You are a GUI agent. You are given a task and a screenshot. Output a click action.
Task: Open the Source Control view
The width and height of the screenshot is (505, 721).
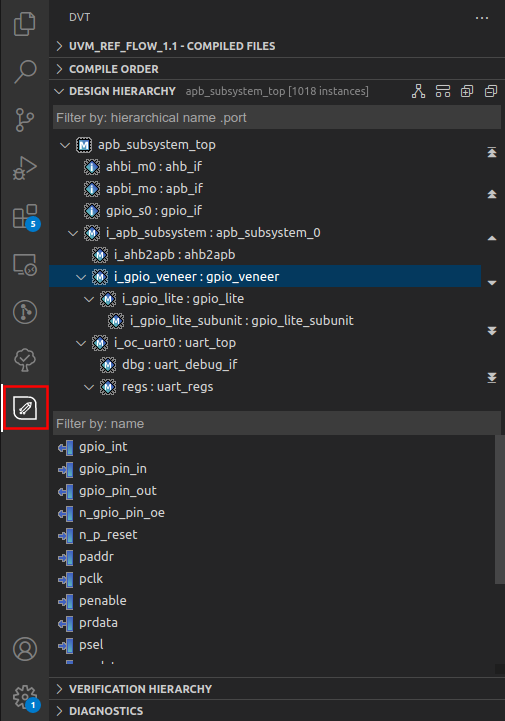[x=24, y=120]
